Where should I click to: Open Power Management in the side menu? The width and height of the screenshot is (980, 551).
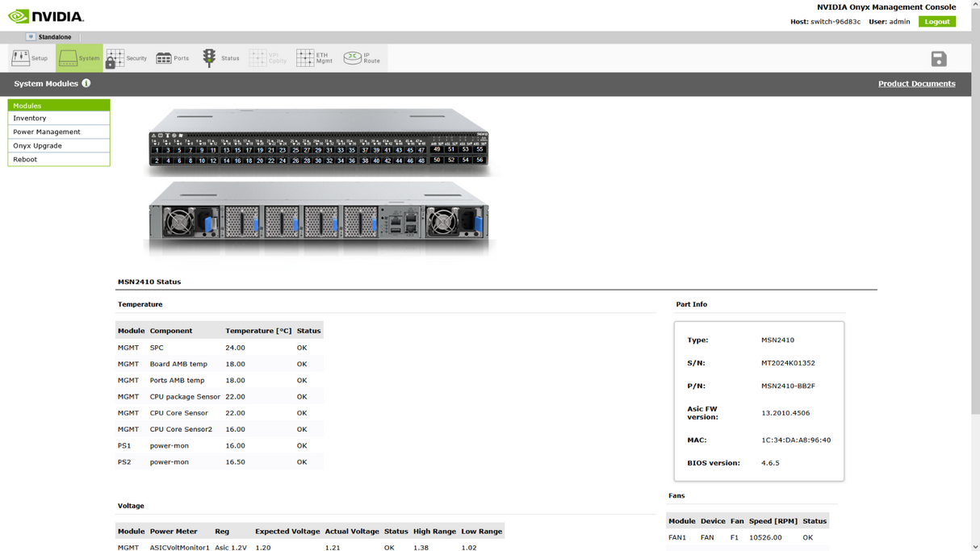pyautogui.click(x=59, y=131)
